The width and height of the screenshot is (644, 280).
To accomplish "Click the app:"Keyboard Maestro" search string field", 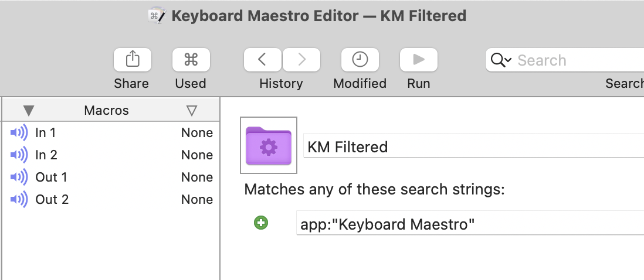I will 470,223.
